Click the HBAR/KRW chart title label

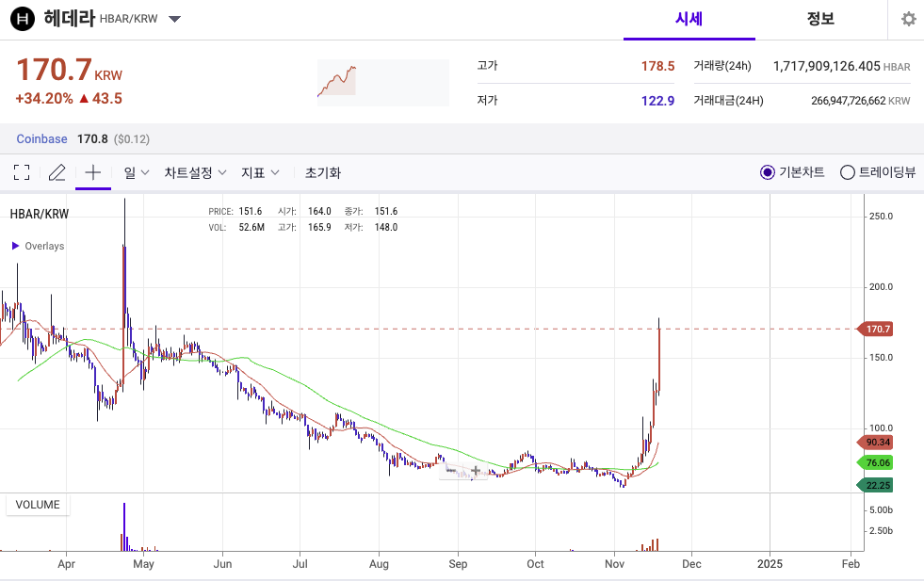(40, 214)
